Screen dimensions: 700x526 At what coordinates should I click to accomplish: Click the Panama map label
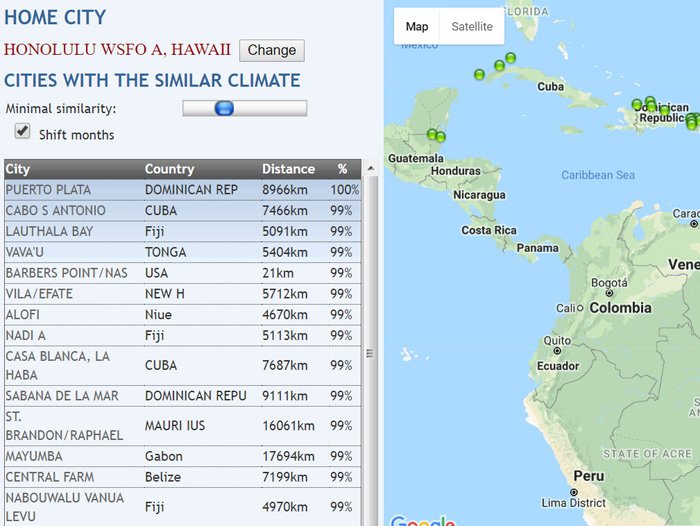coord(538,248)
